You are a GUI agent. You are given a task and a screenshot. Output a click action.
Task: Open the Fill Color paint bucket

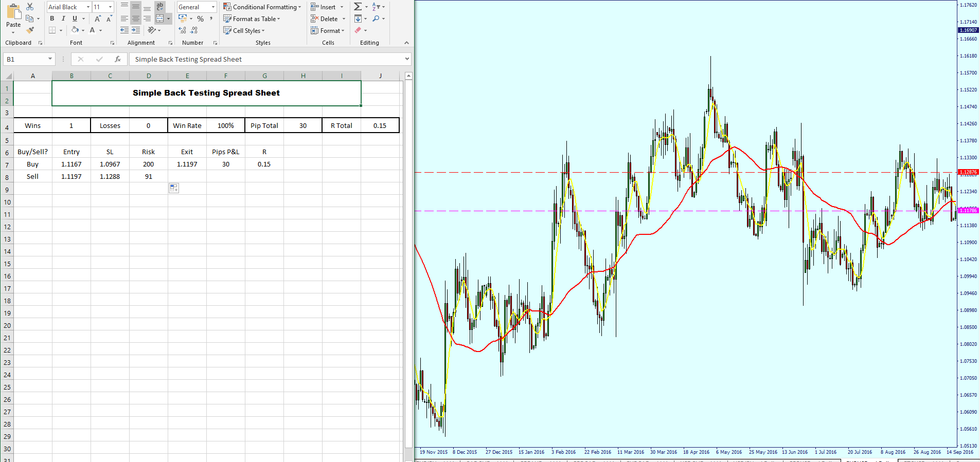point(75,30)
